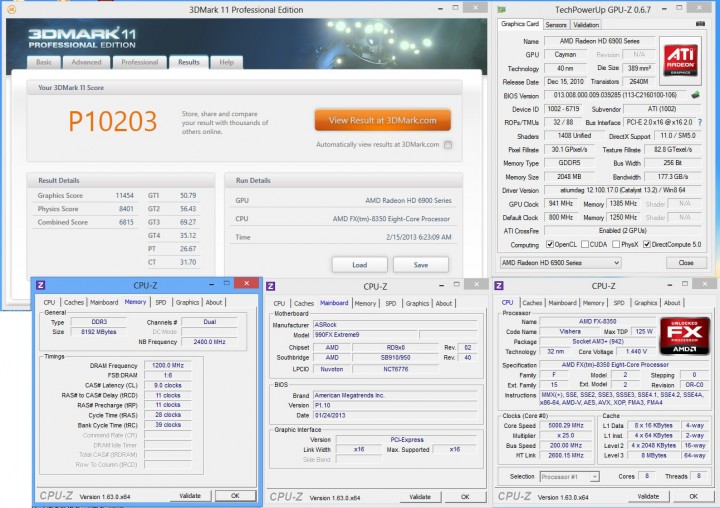Click the Multiplier x 25.0 field
This screenshot has width=720, height=508.
[566, 435]
